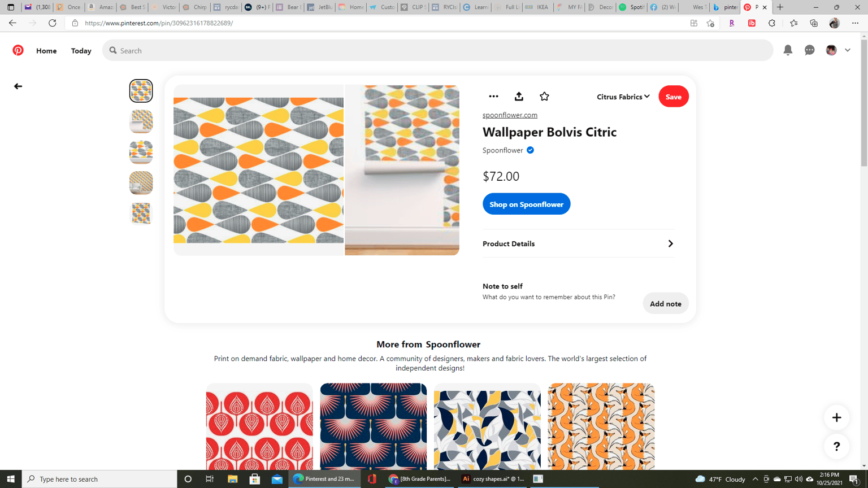868x488 pixels.
Task: Open the navy fan pattern pin
Action: tap(374, 426)
